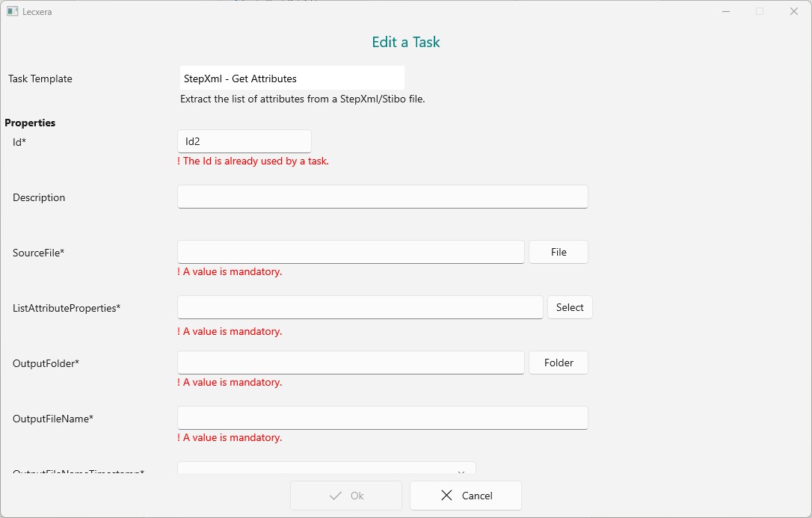812x518 pixels.
Task: Focus the OutputFileName text field
Action: (382, 418)
